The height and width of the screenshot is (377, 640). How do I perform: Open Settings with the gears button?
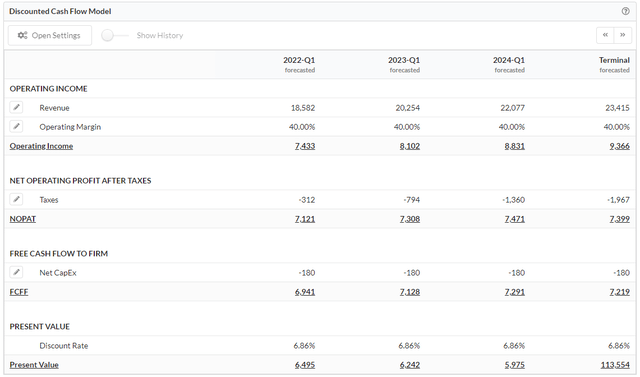[x=50, y=35]
